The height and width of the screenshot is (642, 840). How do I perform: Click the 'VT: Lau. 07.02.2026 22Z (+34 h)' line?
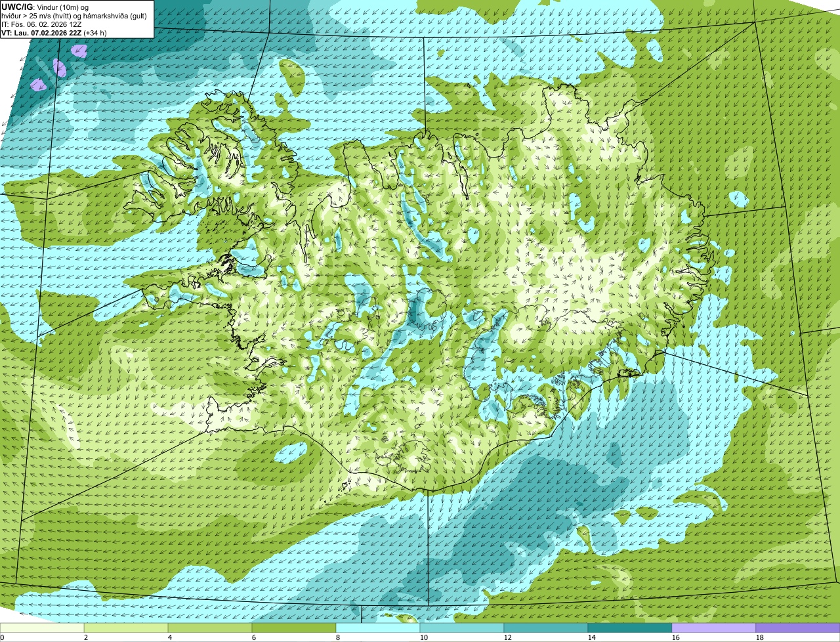pyautogui.click(x=54, y=32)
